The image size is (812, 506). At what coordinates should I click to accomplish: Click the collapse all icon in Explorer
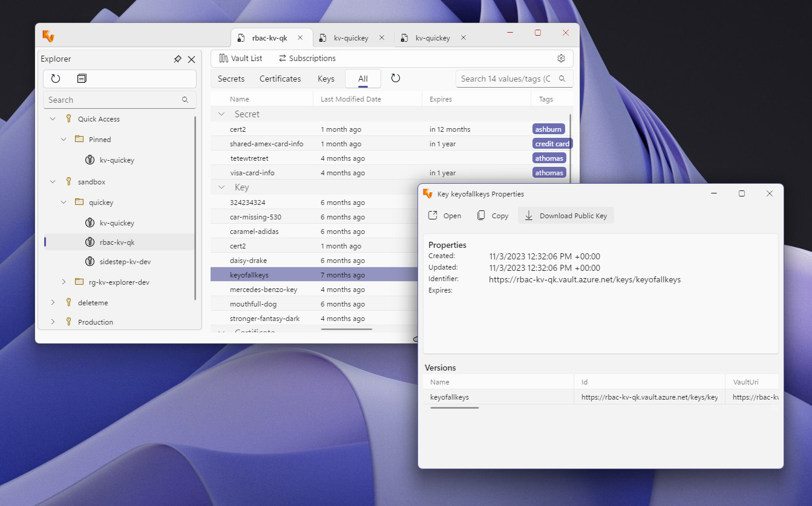tap(82, 79)
